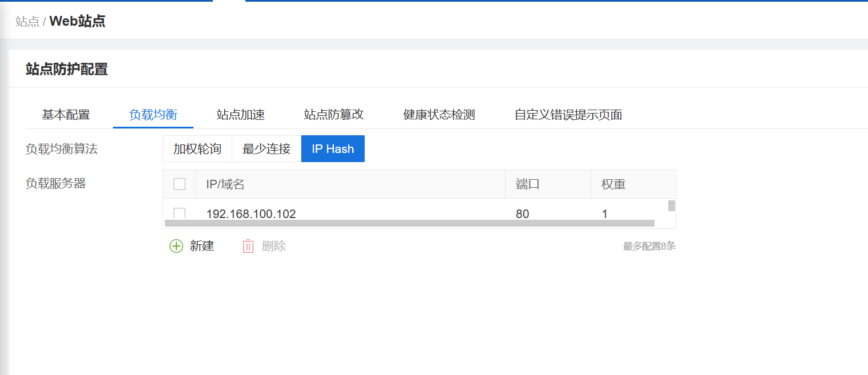The image size is (868, 375).
Task: Choose the 加权轮询 algorithm option
Action: [197, 149]
